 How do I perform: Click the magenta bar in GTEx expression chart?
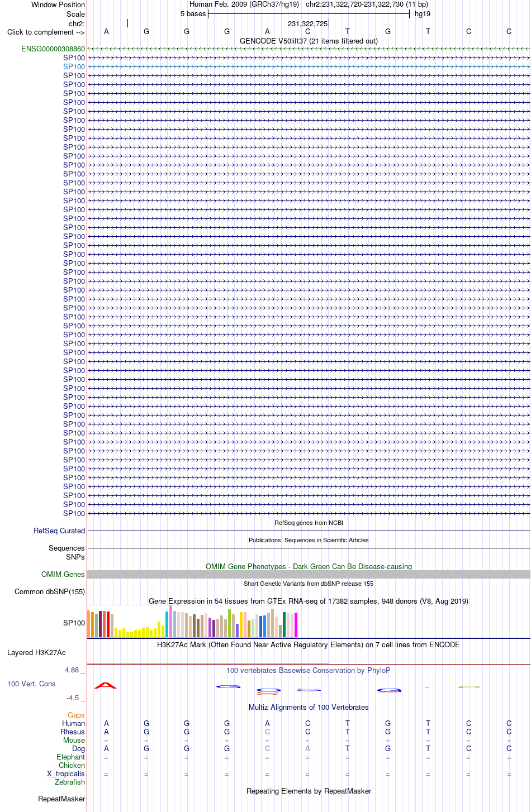pos(296,625)
